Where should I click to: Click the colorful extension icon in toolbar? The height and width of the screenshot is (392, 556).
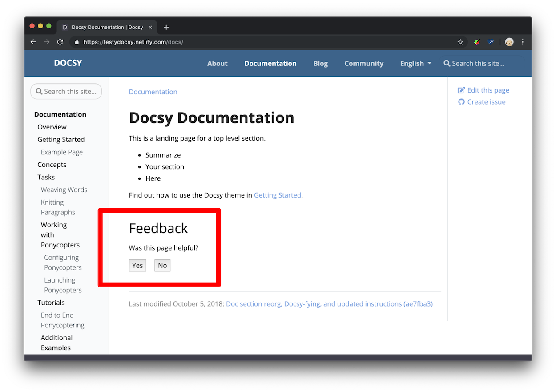click(x=477, y=42)
